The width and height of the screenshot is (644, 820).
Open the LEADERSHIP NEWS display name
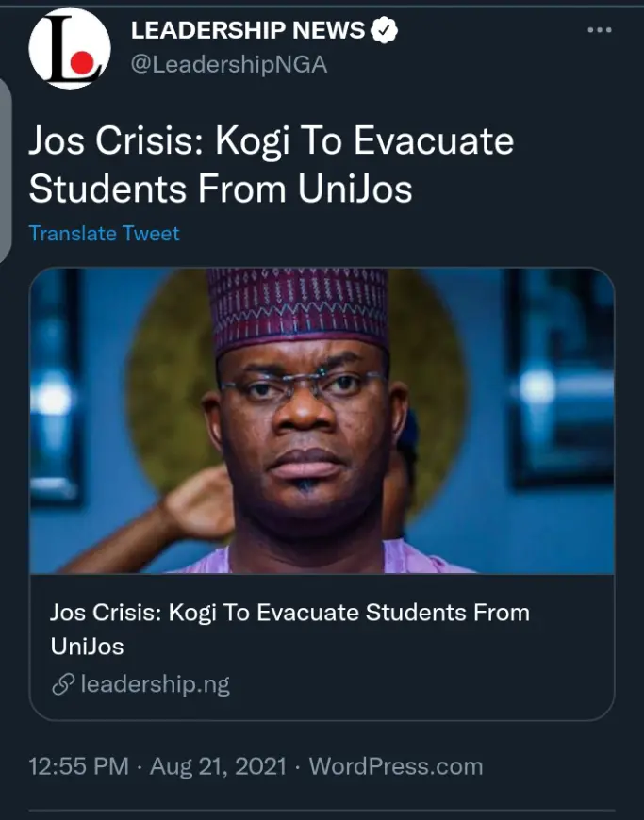point(247,31)
